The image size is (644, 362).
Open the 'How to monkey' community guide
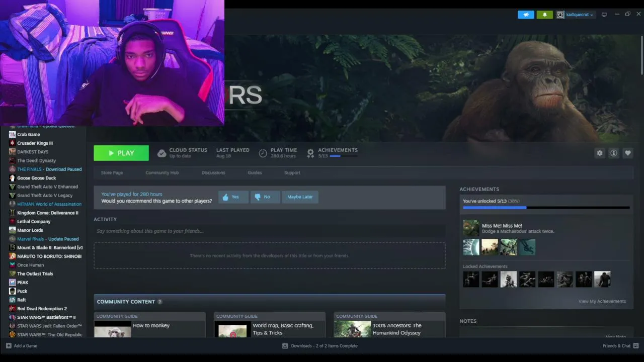149,325
